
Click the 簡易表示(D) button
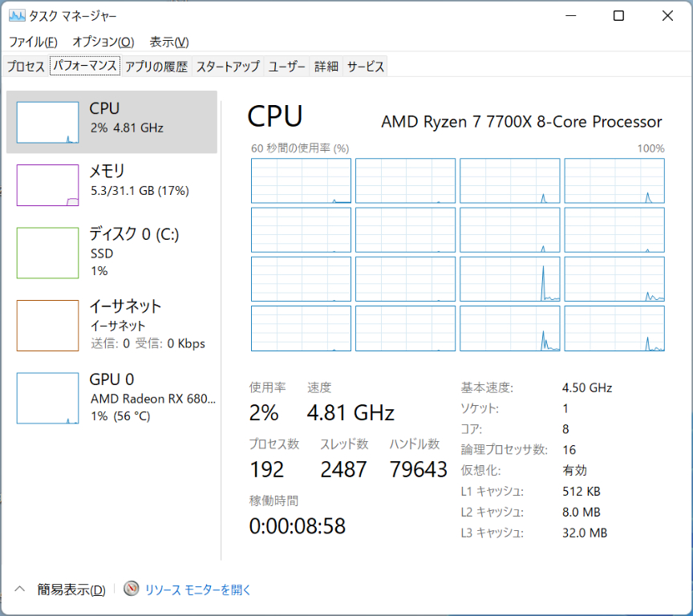(x=71, y=590)
